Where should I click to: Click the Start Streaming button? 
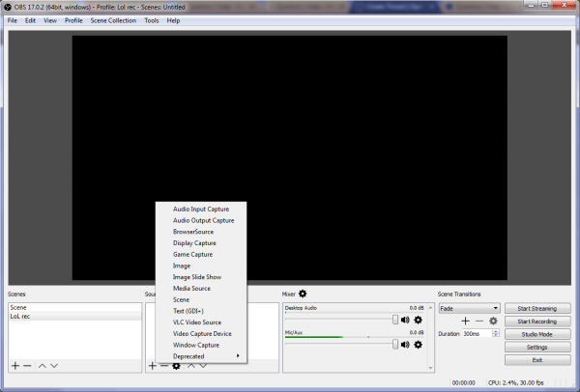(x=537, y=309)
